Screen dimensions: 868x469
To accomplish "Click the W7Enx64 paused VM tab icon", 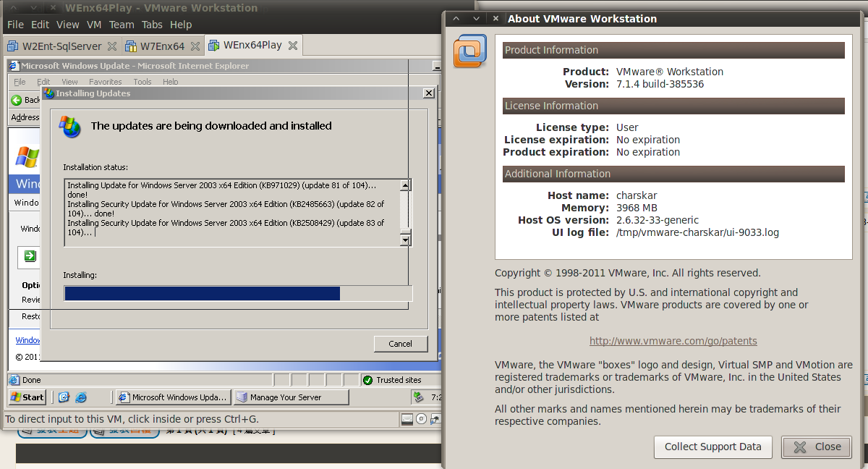I will coord(131,46).
